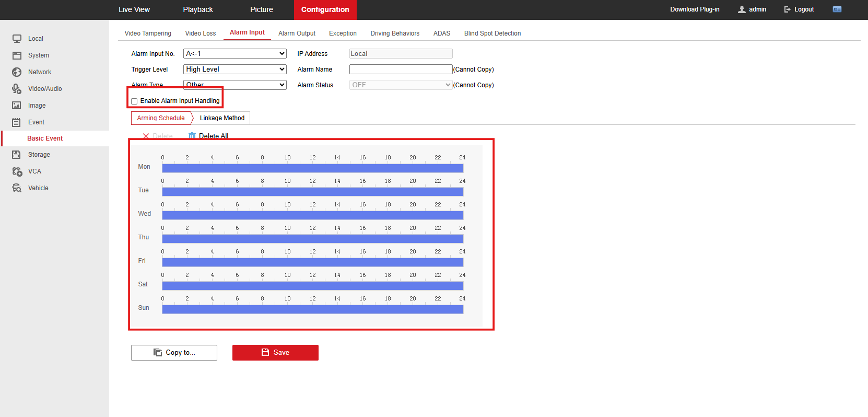Select the Vehicle sidebar icon
Viewport: 868px width, 417px height.
17,188
